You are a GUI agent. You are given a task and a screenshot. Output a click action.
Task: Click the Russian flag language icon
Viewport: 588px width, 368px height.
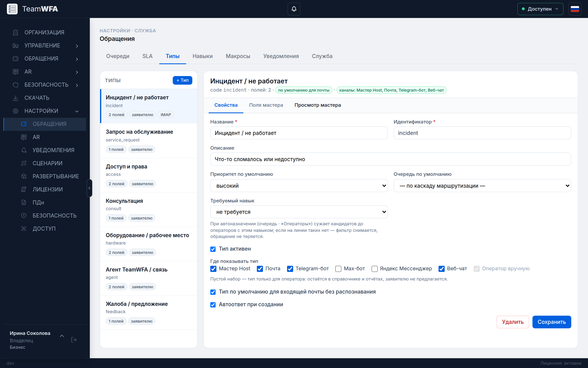click(575, 9)
